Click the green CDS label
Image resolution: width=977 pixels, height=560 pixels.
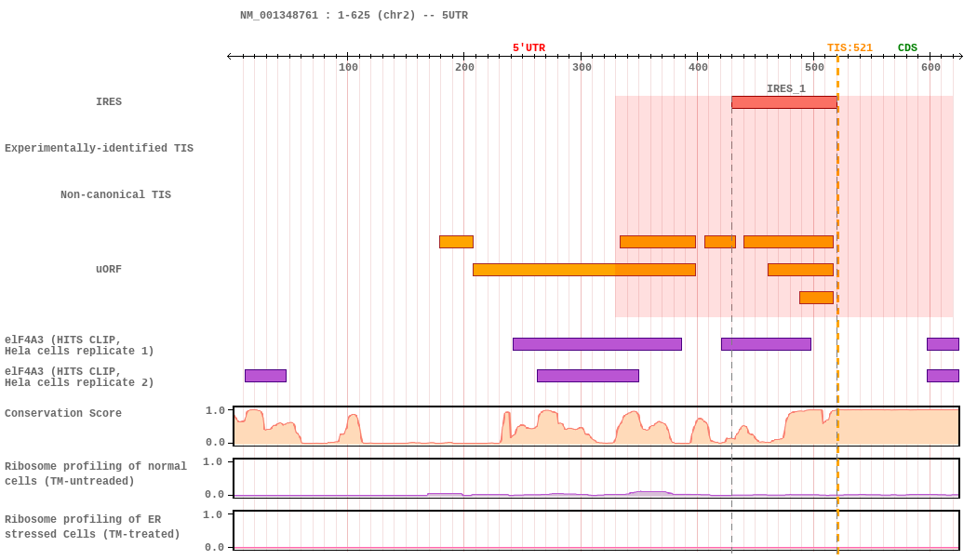[x=907, y=48]
